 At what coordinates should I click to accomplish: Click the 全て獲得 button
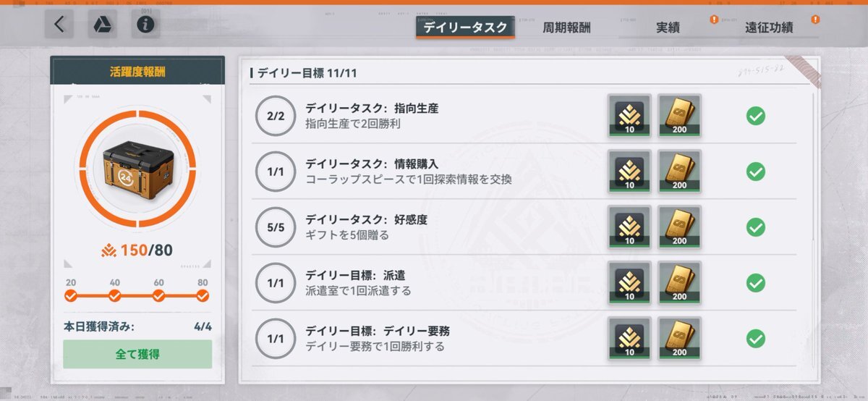(137, 354)
